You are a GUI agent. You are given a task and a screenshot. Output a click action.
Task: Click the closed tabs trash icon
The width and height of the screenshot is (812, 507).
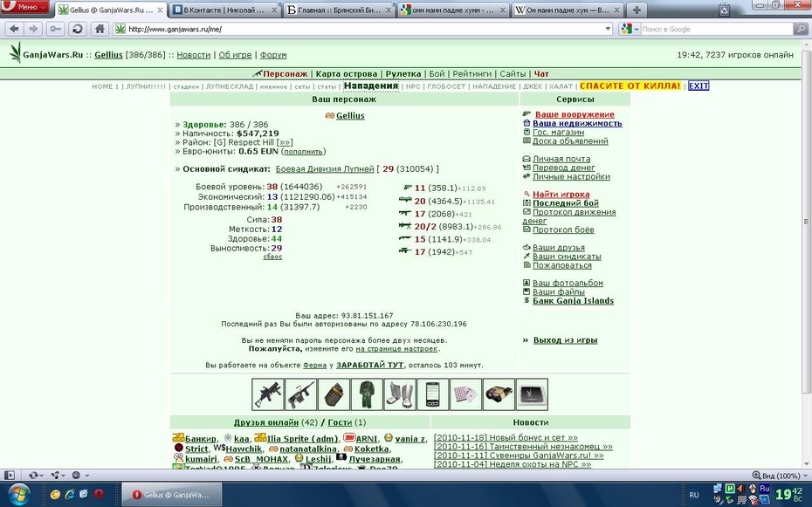(725, 10)
